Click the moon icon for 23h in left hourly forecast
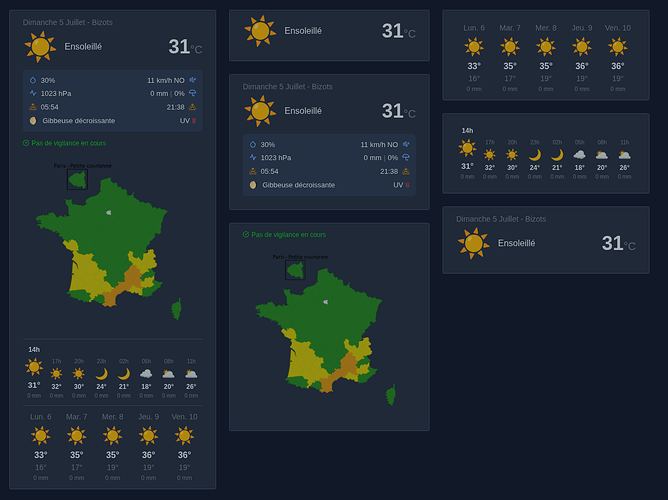Viewport: 668px width, 500px height. pos(101,374)
